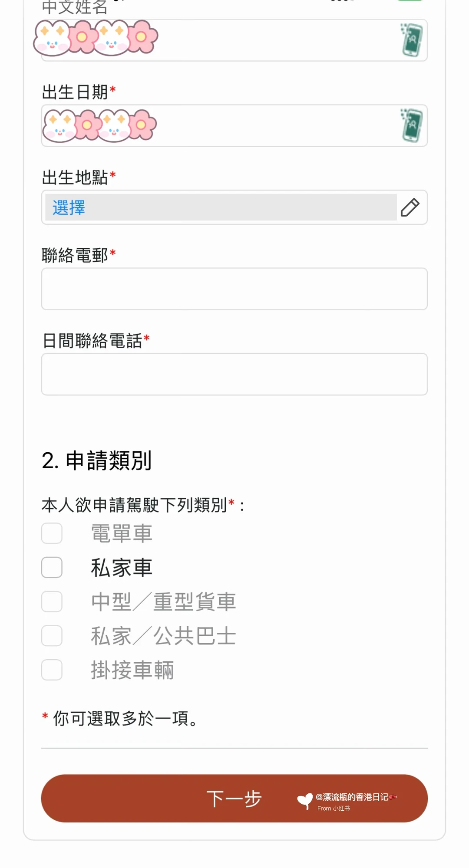Toggle the 掛接車輛 checkbox
The width and height of the screenshot is (469, 868).
click(52, 670)
